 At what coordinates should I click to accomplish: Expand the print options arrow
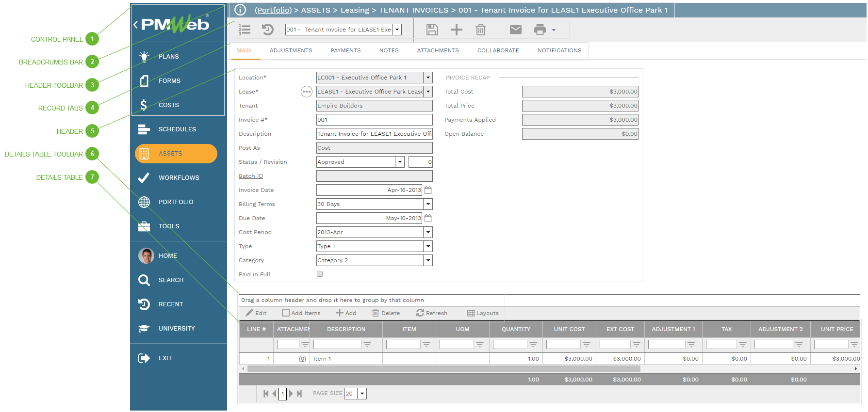coord(554,30)
